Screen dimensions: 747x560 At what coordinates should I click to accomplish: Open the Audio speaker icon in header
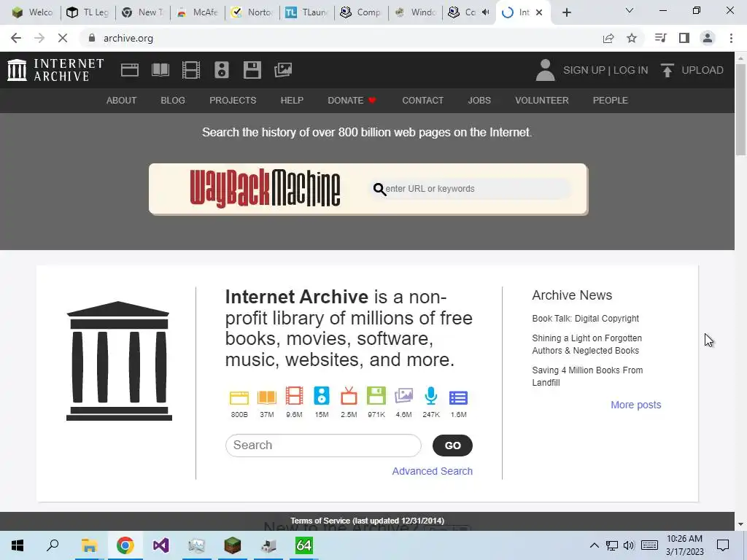tap(222, 70)
